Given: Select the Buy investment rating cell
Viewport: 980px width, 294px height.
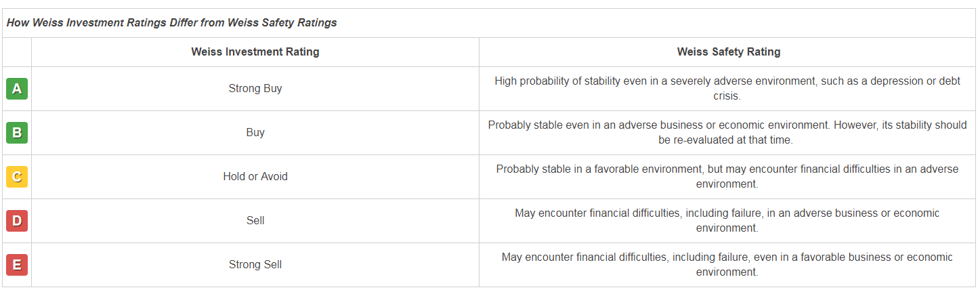Looking at the screenshot, I should click(x=255, y=133).
